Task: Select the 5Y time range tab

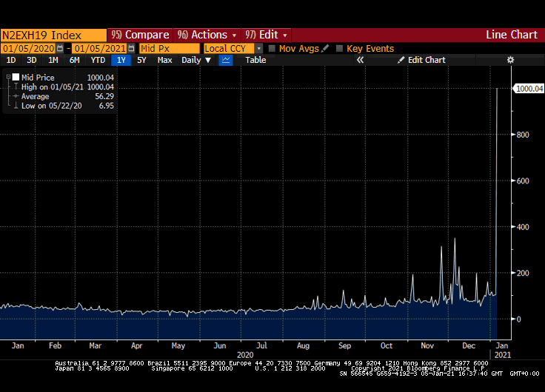Action: 141,60
